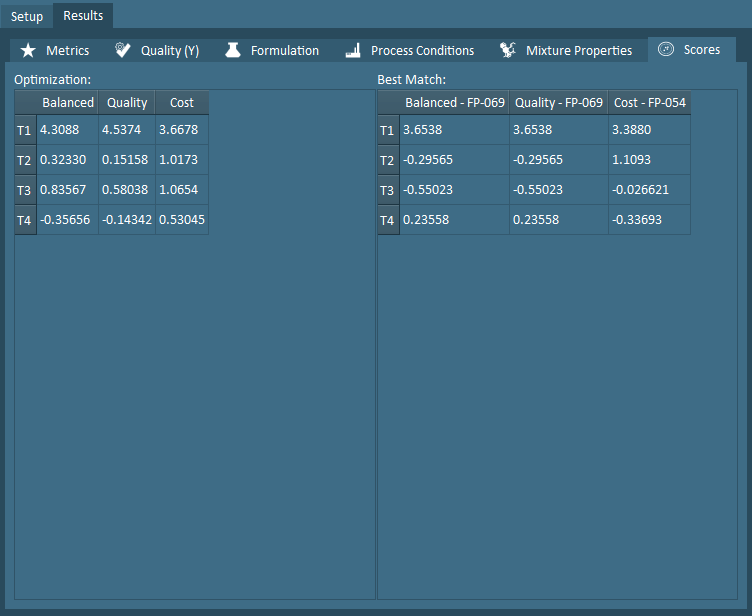Image resolution: width=752 pixels, height=616 pixels.
Task: Click the Scores circular icon
Action: (666, 49)
